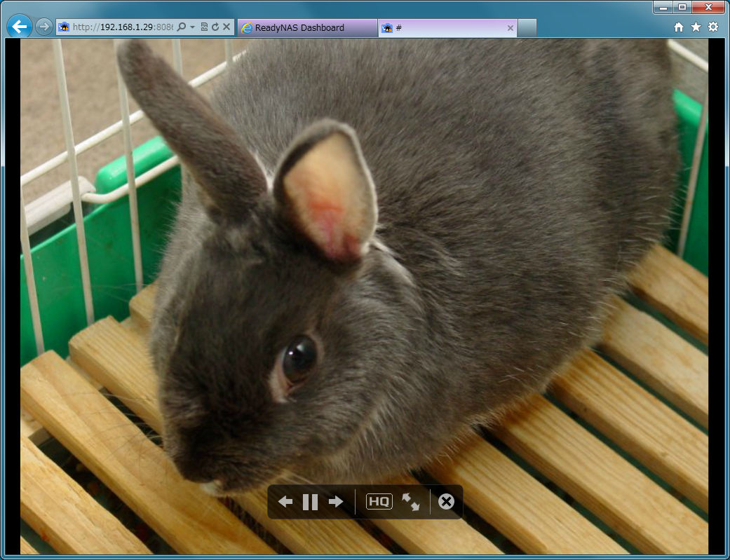Viewport: 730px width, 560px height.
Task: Open the browser Home page
Action: [x=678, y=27]
